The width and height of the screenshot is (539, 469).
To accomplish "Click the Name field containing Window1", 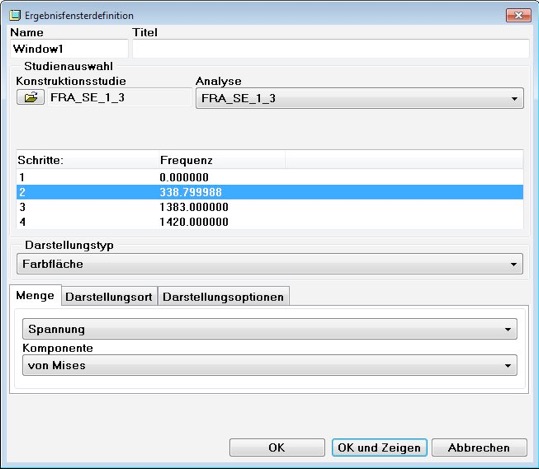I will click(69, 49).
